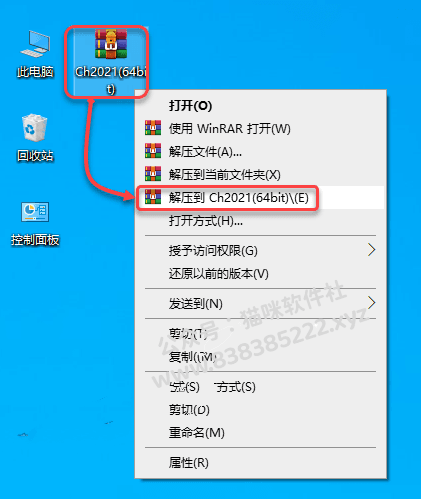
Task: Choose 重命名(M) in context menu
Action: (x=196, y=433)
